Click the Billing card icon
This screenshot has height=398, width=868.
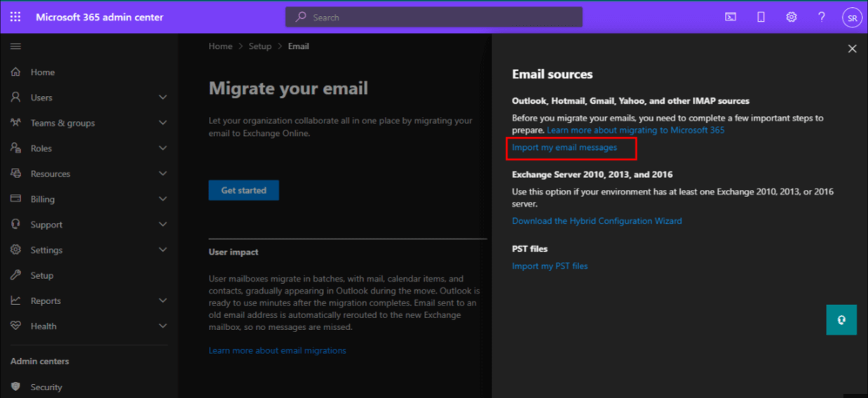click(x=15, y=199)
